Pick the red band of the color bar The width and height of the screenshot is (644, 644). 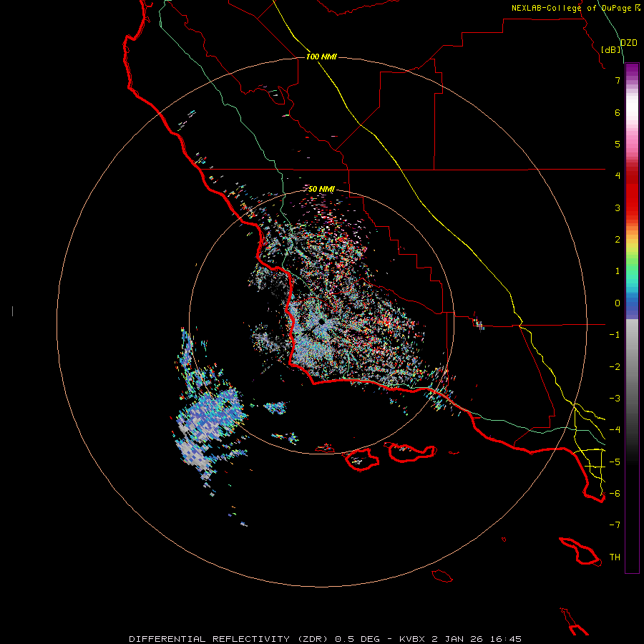632,193
